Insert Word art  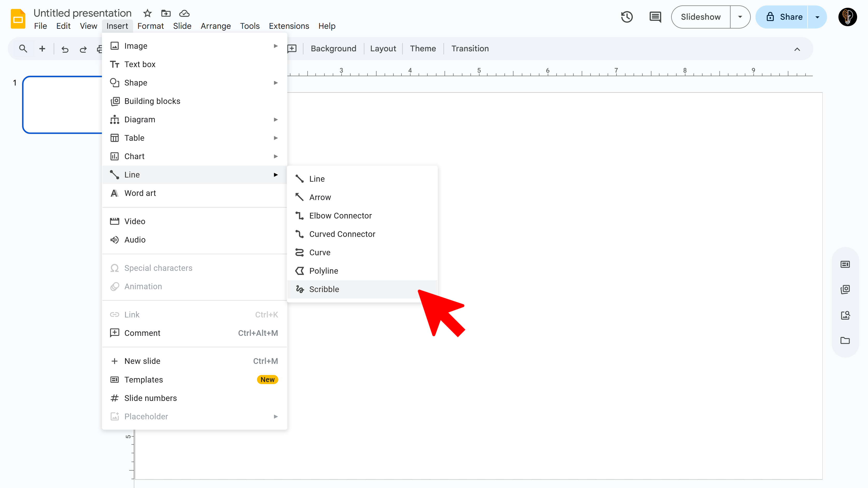(x=195, y=193)
